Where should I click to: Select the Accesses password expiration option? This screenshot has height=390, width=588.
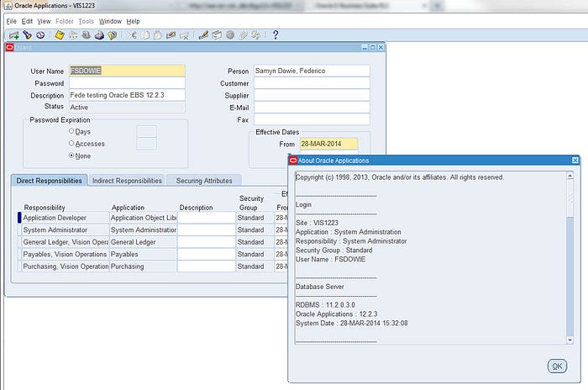coord(71,144)
